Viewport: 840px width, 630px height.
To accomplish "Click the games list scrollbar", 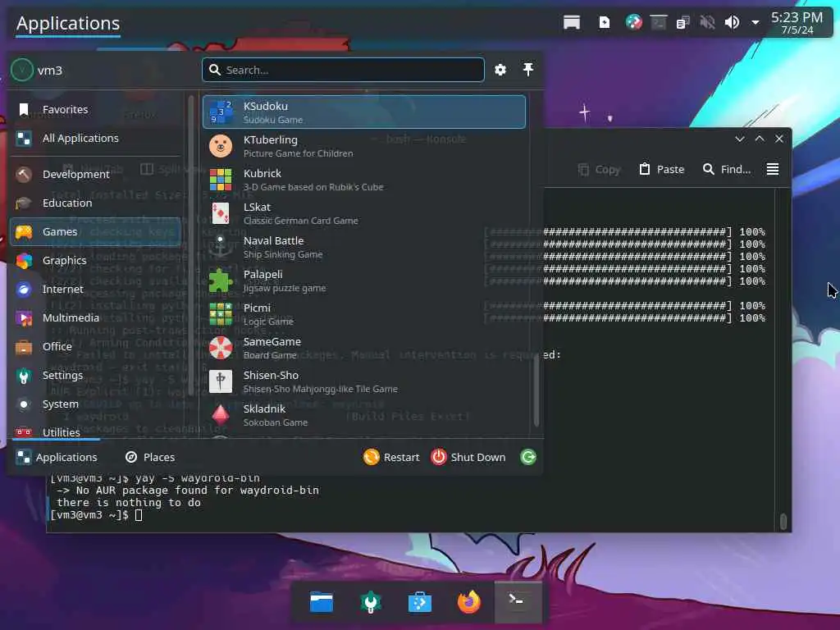I will point(536,390).
